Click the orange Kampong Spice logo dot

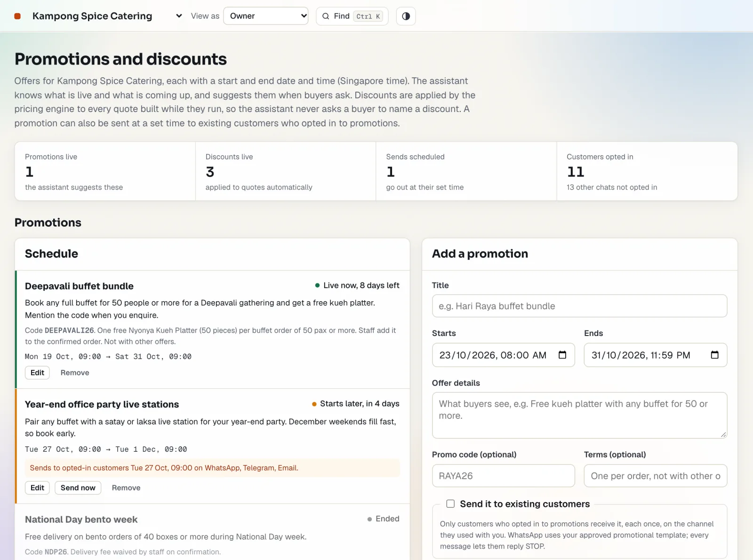(x=17, y=16)
